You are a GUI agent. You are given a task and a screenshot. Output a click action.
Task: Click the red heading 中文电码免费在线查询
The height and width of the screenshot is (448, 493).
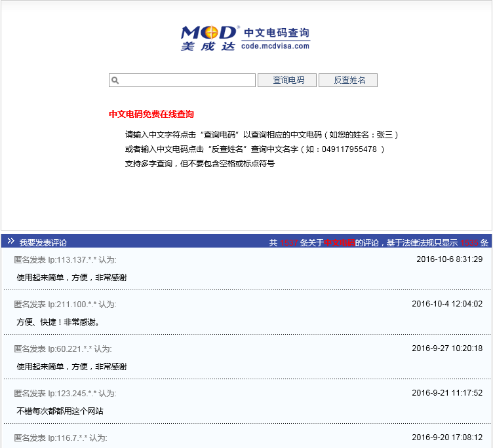[x=151, y=114]
